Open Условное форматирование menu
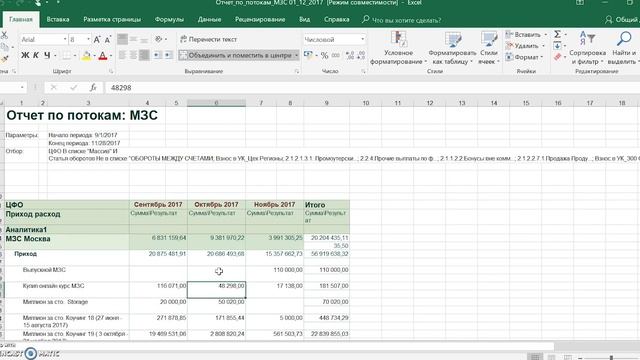The image size is (640, 360). pos(398,48)
